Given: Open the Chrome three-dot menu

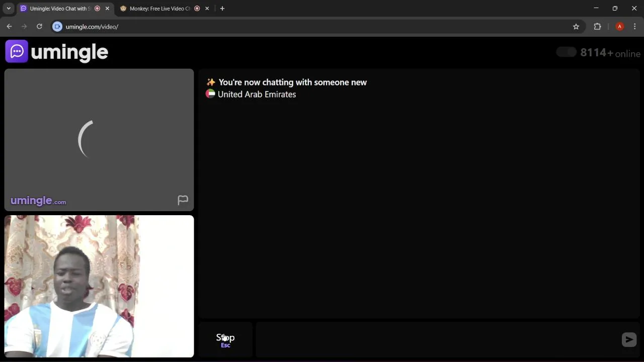Looking at the screenshot, I should (635, 27).
